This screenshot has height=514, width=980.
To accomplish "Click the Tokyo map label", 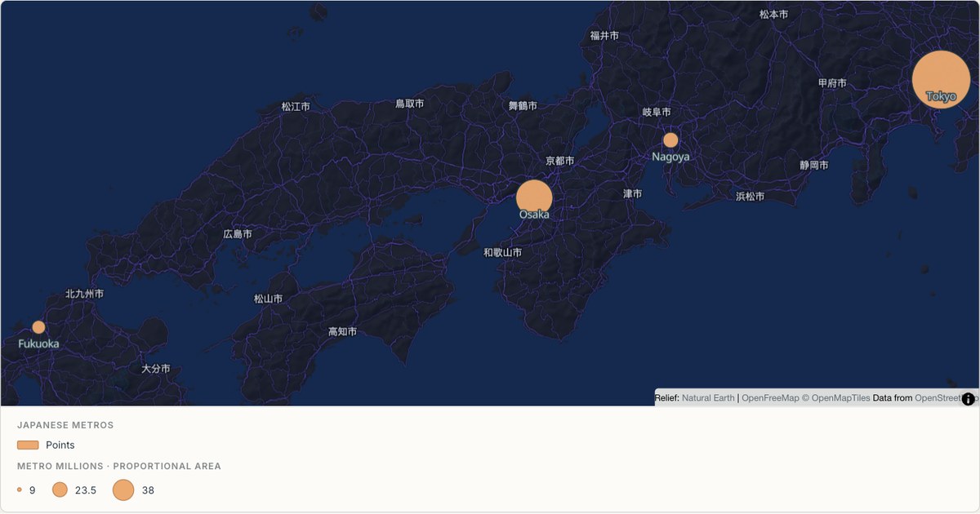I will [941, 96].
